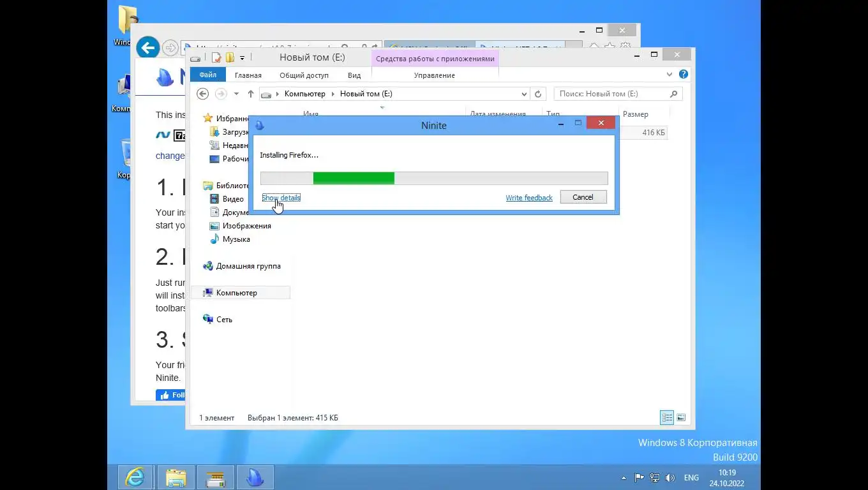The width and height of the screenshot is (868, 490).
Task: Click the Ninite icon in dialog title bar
Action: tap(259, 125)
